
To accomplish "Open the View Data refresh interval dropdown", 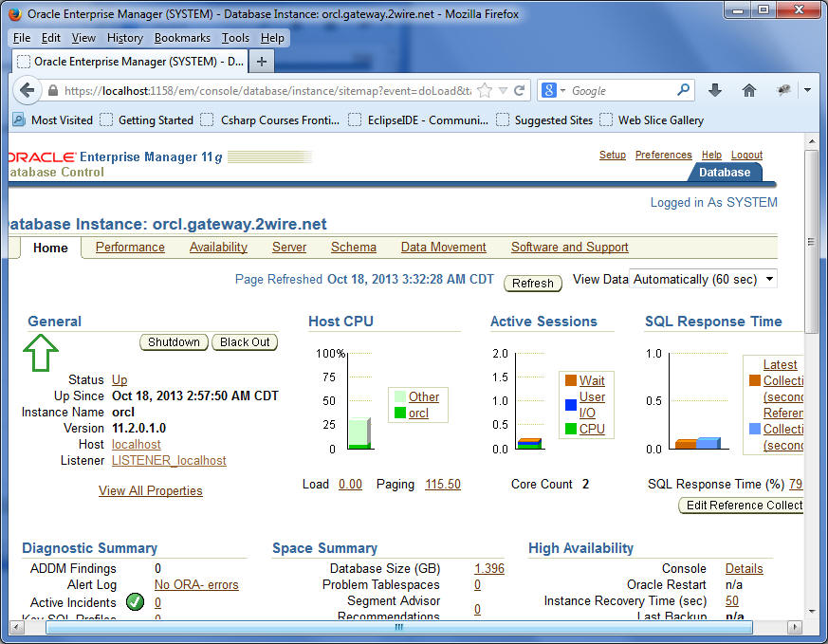I will (704, 279).
